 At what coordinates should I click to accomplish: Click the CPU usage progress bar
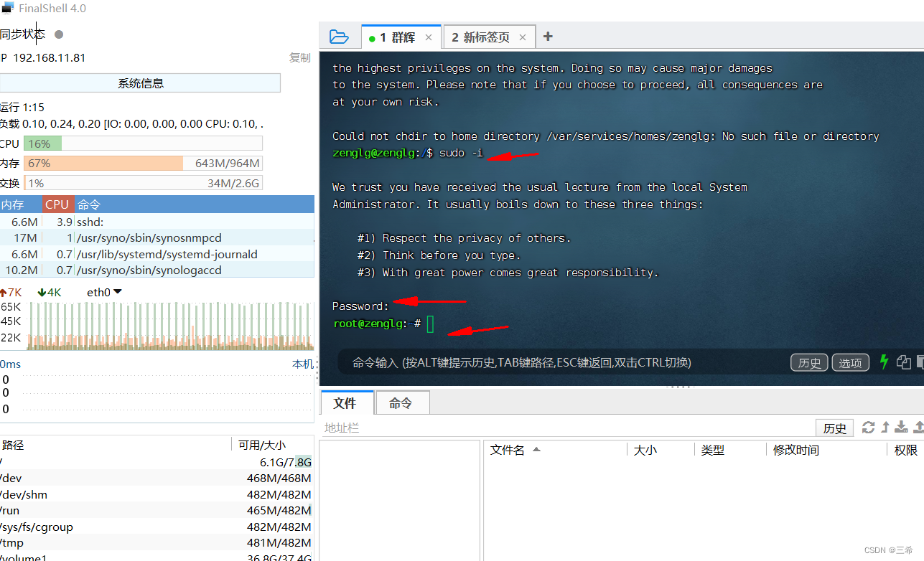click(144, 143)
